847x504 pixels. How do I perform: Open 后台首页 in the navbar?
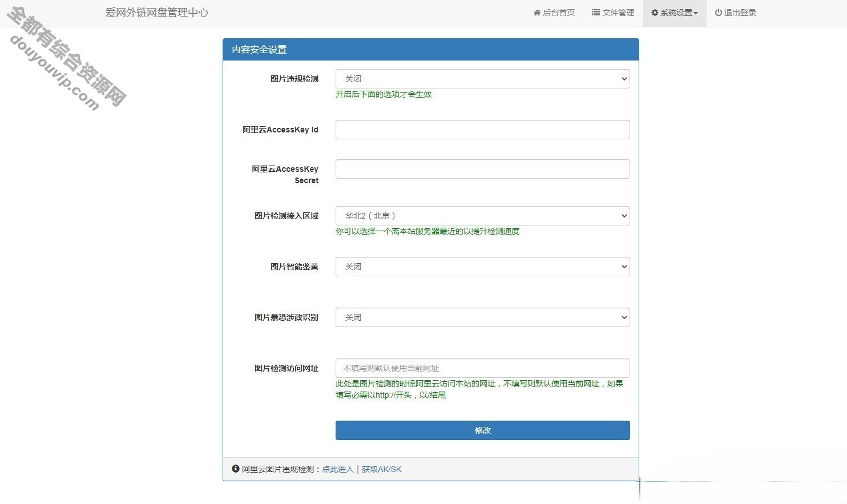tap(554, 13)
